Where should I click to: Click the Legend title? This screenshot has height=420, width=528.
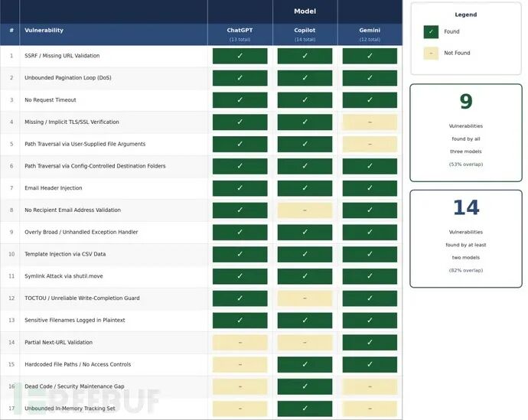click(x=466, y=15)
